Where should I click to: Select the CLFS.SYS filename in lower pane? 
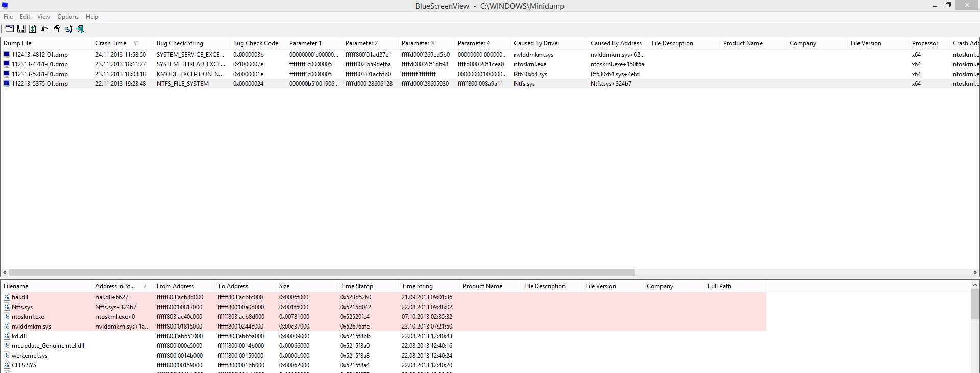tap(24, 365)
